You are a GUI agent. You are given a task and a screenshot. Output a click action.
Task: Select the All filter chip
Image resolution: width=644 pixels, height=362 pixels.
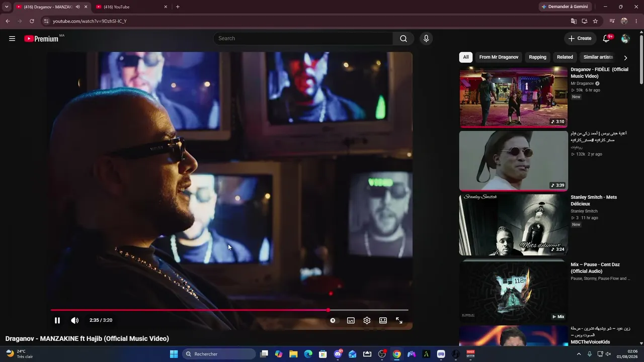[x=466, y=57]
